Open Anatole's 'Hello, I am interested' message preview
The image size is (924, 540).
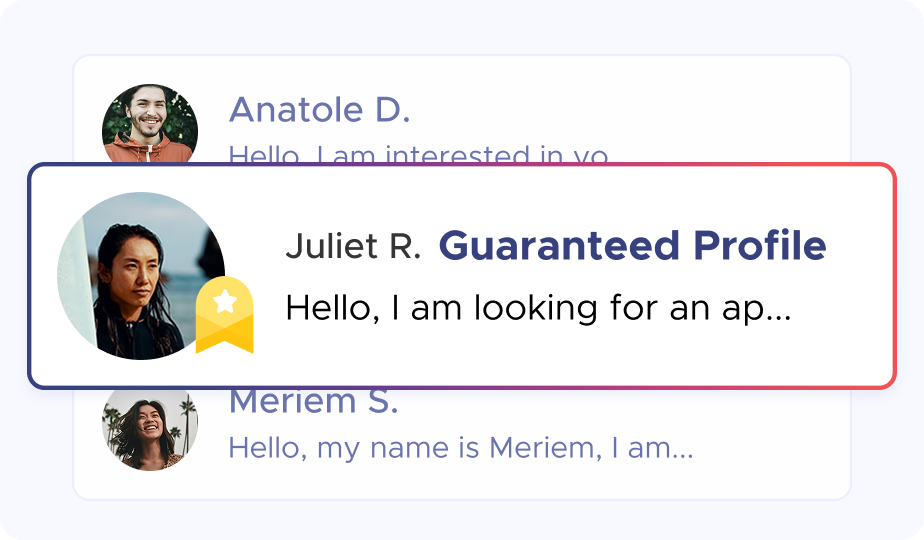point(418,155)
